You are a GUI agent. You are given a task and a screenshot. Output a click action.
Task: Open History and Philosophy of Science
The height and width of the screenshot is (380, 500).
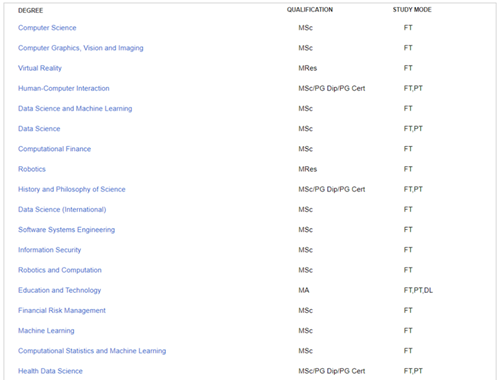72,189
